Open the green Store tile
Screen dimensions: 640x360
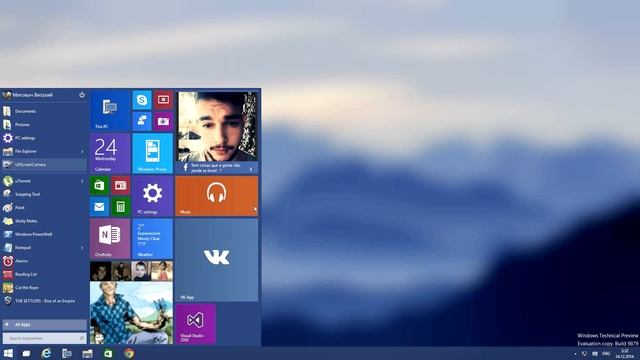tap(99, 186)
